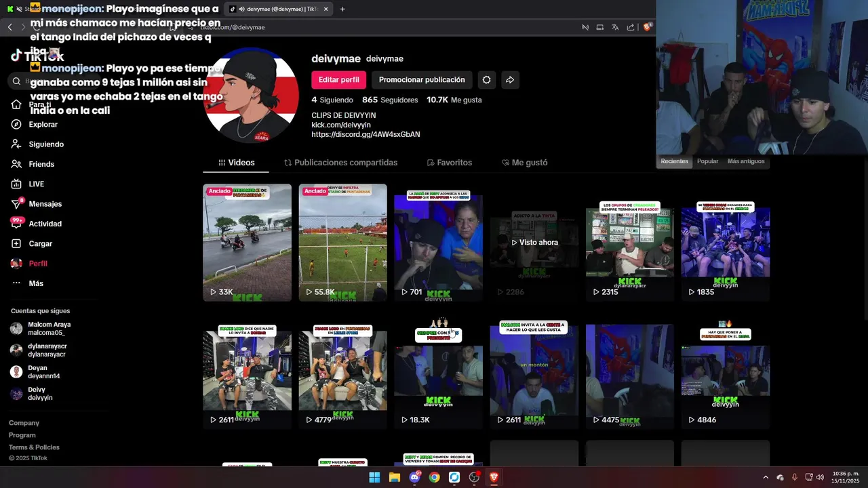Click the deivymae profile picture
Image resolution: width=868 pixels, height=488 pixels.
[x=252, y=95]
